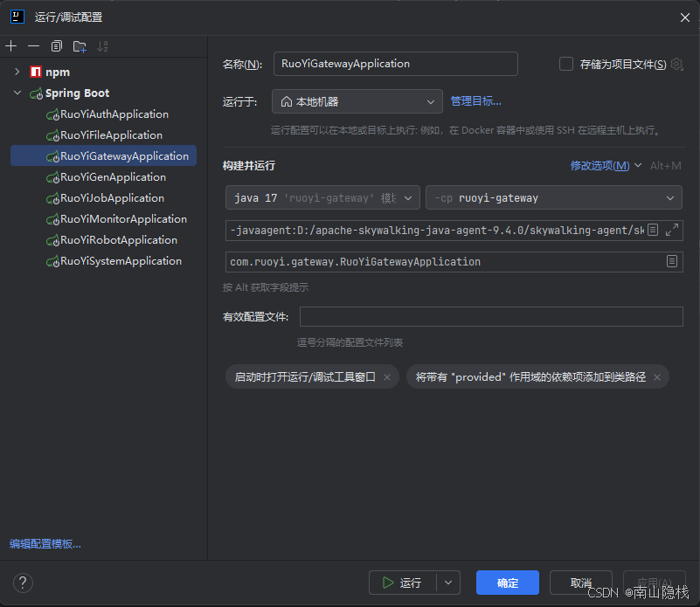Viewport: 700px width, 607px height.
Task: Open the 本地机器 run target dropdown
Action: pyautogui.click(x=430, y=101)
